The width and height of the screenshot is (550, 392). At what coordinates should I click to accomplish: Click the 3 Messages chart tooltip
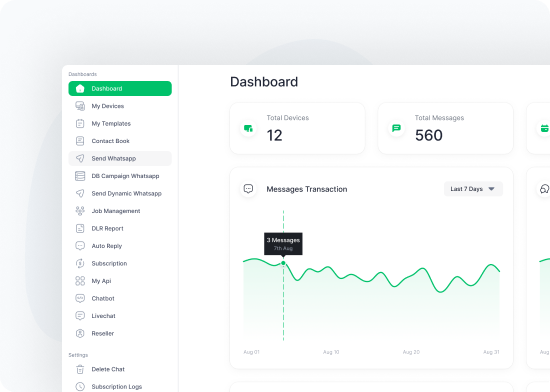click(x=283, y=244)
